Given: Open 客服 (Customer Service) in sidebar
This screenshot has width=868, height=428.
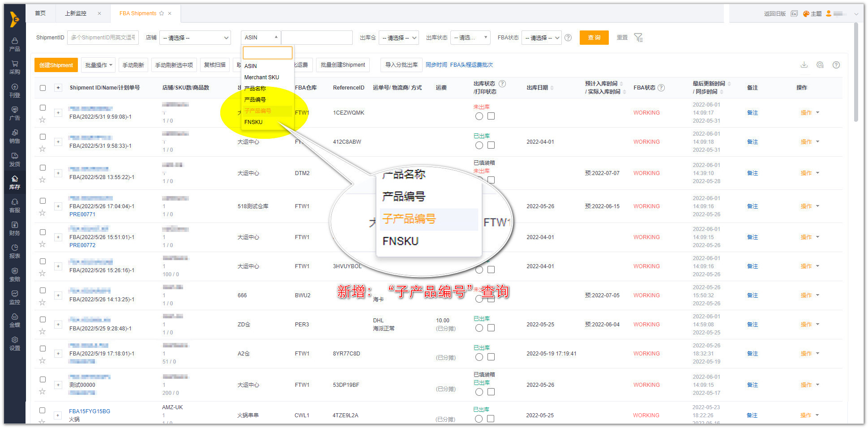Looking at the screenshot, I should [x=15, y=205].
